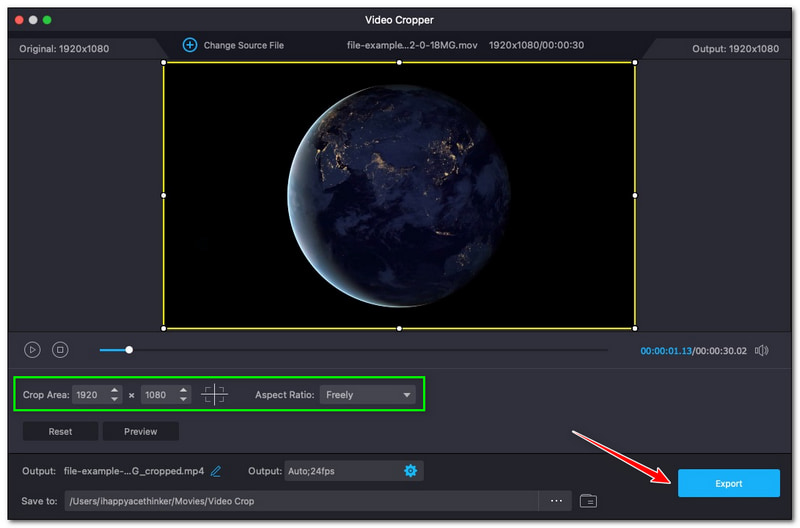Click the output name file-example-...G_cropped.mp4
The image size is (800, 528).
pyautogui.click(x=134, y=471)
